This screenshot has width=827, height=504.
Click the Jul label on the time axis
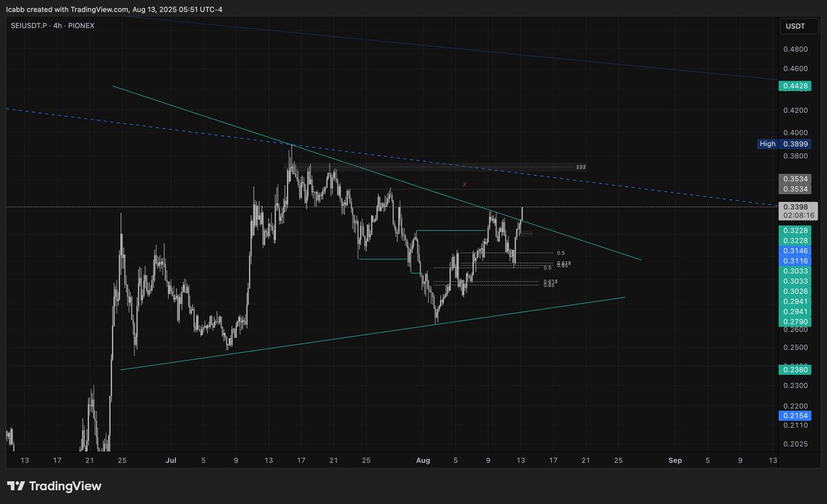click(x=172, y=460)
